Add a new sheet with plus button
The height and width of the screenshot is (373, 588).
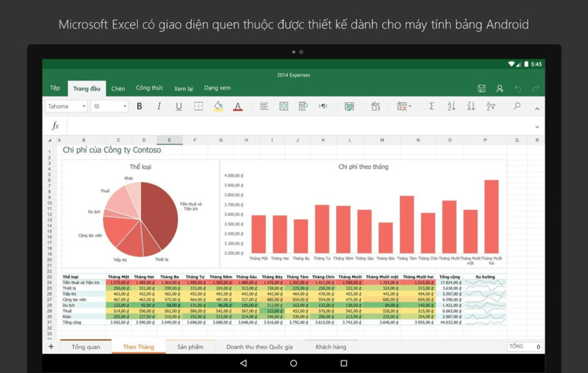[51, 347]
